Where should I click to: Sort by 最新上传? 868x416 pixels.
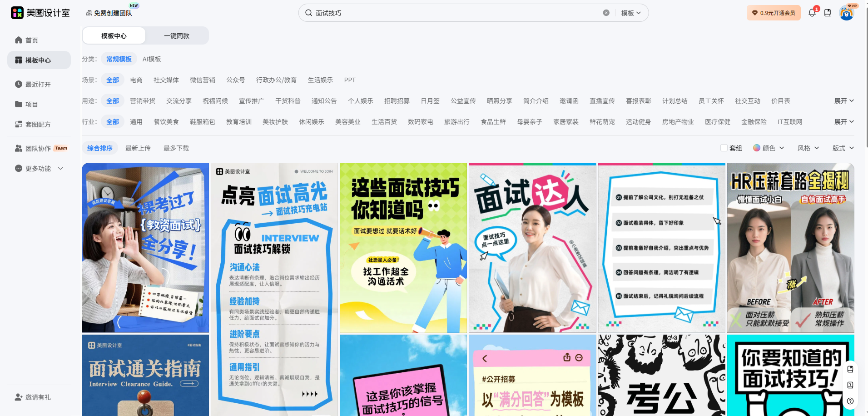138,148
